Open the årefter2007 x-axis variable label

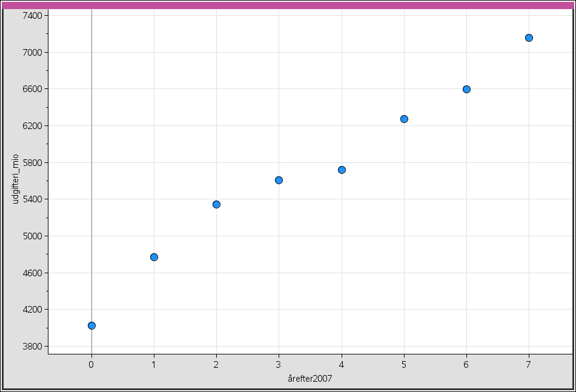click(310, 379)
